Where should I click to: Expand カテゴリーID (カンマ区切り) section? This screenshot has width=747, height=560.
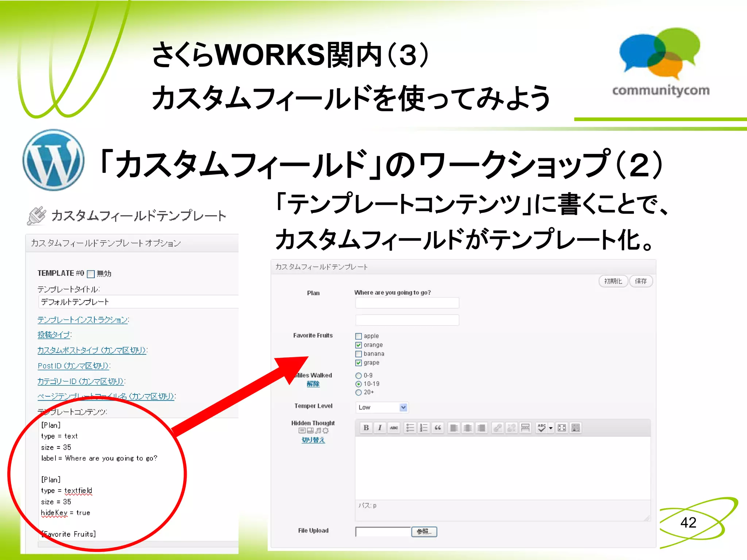[81, 381]
